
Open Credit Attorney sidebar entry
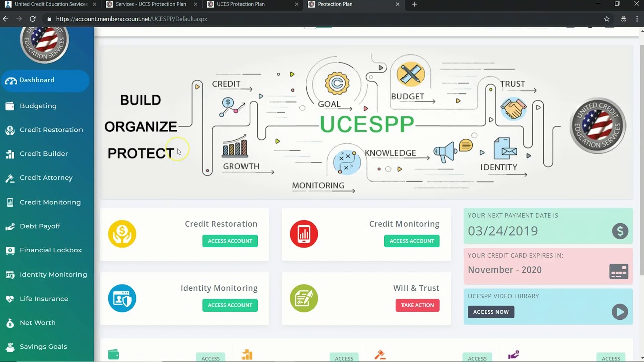(46, 178)
